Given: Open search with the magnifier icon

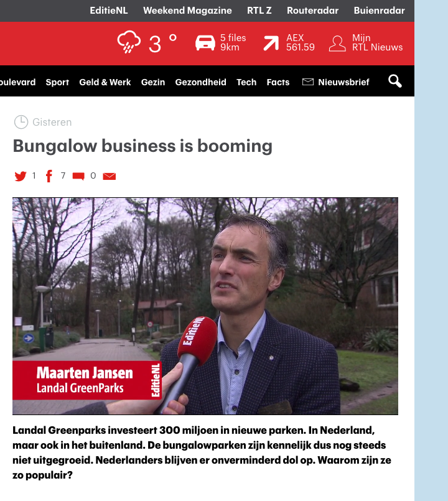Looking at the screenshot, I should pyautogui.click(x=395, y=81).
